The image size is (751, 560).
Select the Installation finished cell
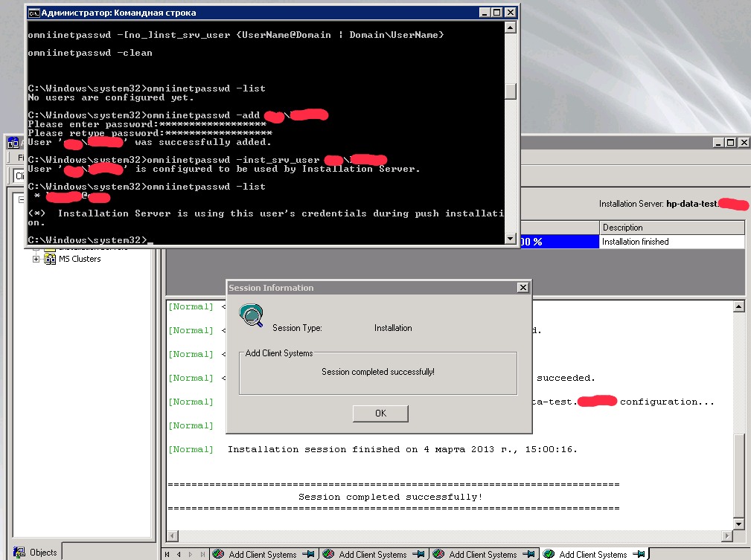tap(671, 242)
